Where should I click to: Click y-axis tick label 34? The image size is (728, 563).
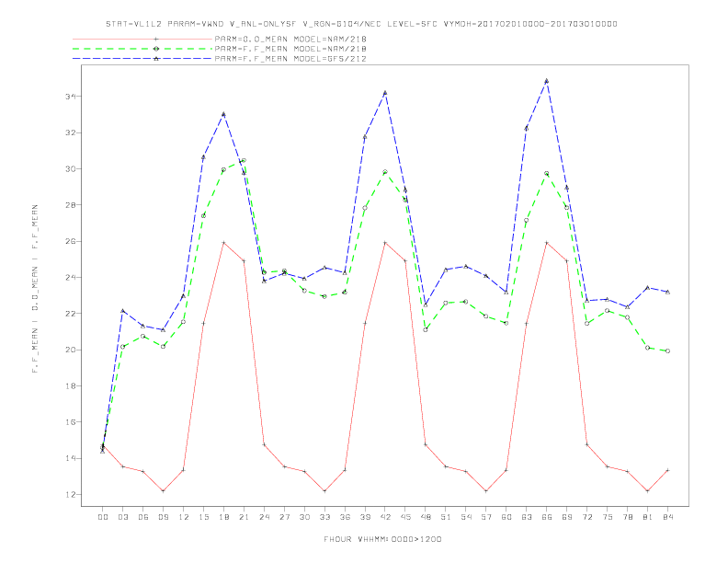pyautogui.click(x=71, y=97)
